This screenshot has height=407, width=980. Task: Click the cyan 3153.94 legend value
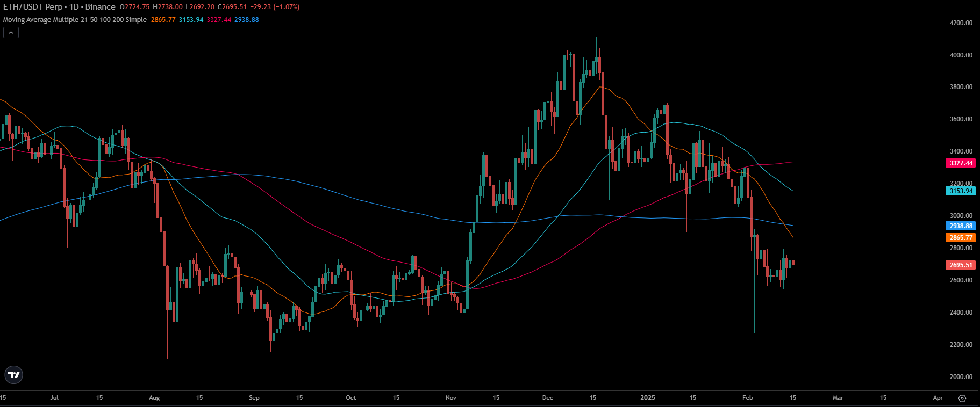click(x=191, y=20)
